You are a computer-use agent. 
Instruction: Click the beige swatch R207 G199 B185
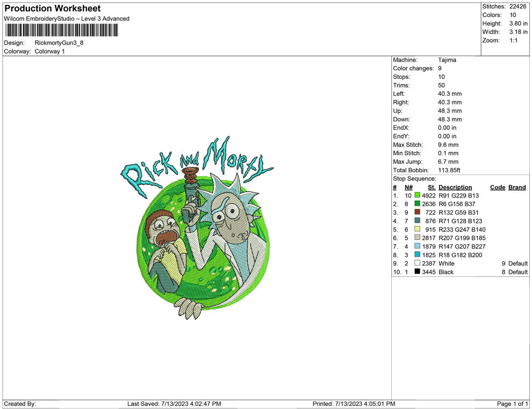tap(418, 238)
